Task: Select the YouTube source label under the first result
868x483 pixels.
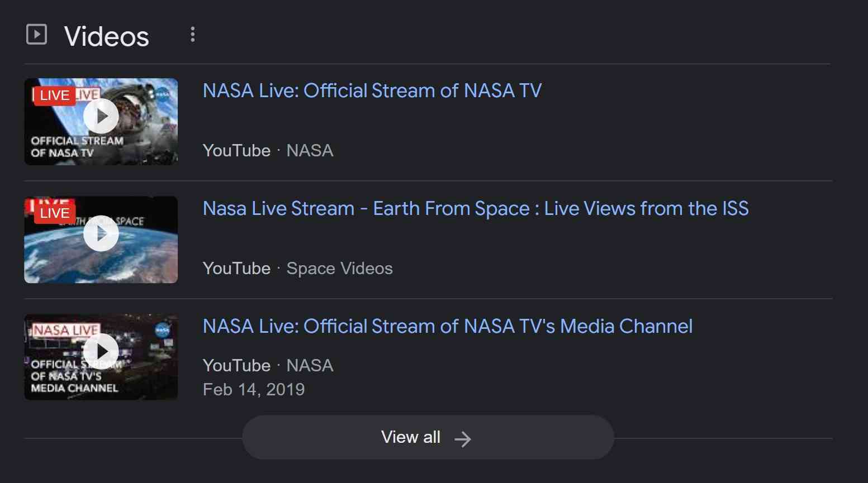Action: click(x=236, y=150)
